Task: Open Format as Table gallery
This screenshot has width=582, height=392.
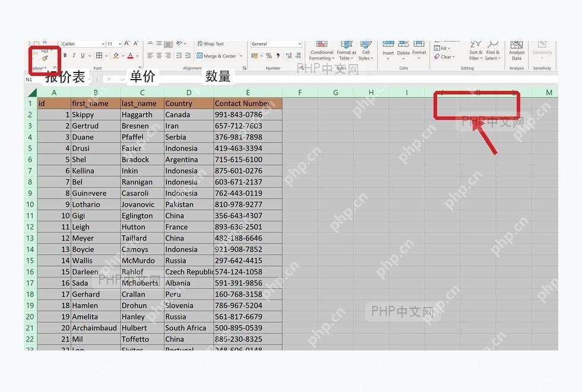Action: (x=346, y=51)
